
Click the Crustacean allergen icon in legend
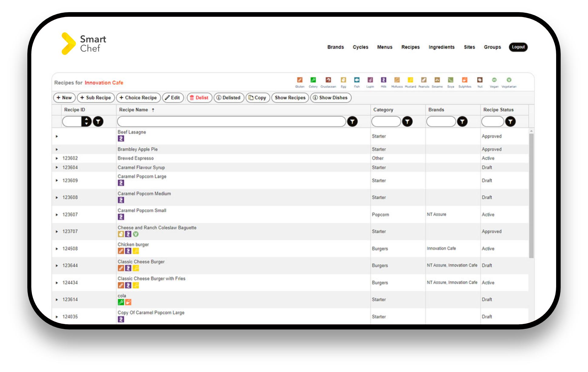[x=328, y=80]
